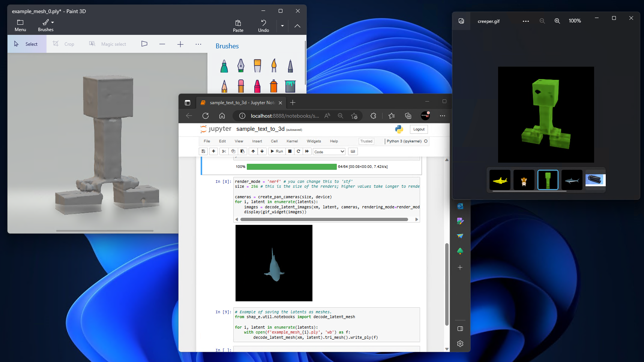
Task: Save the notebook with the save icon
Action: 203,151
